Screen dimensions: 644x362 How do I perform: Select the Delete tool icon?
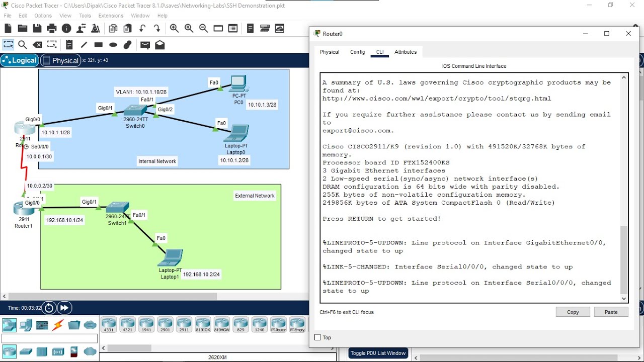tap(37, 45)
